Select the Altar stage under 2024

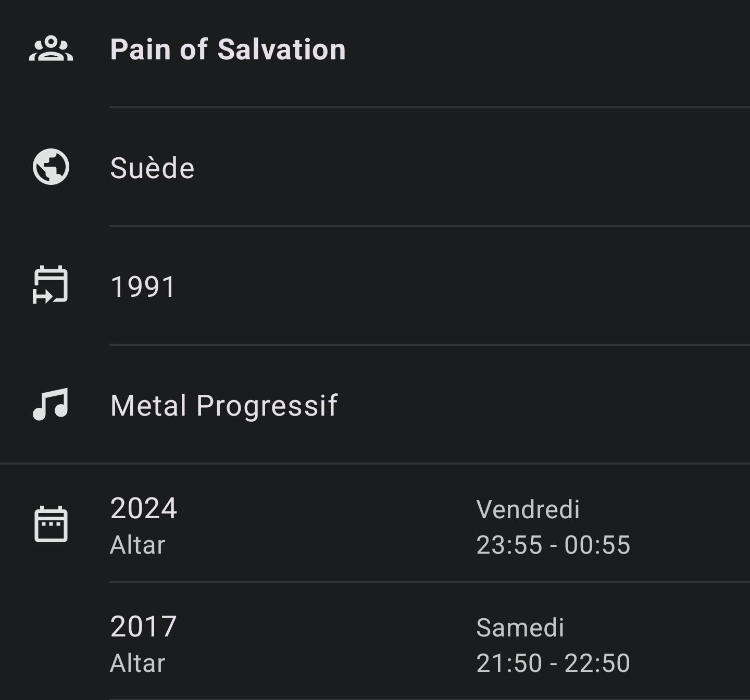tap(137, 545)
